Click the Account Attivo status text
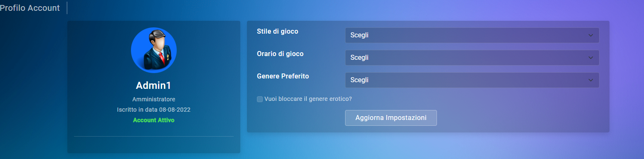Viewport: 644px width, 159px height. point(154,120)
